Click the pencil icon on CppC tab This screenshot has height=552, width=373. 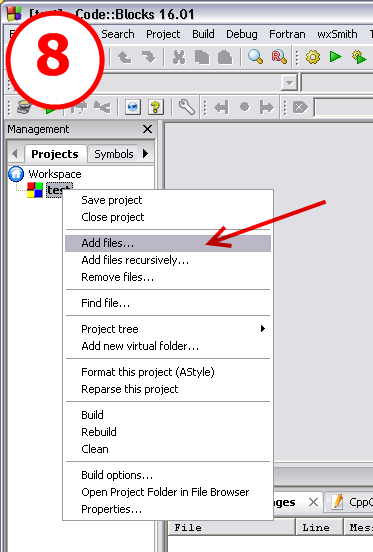338,502
